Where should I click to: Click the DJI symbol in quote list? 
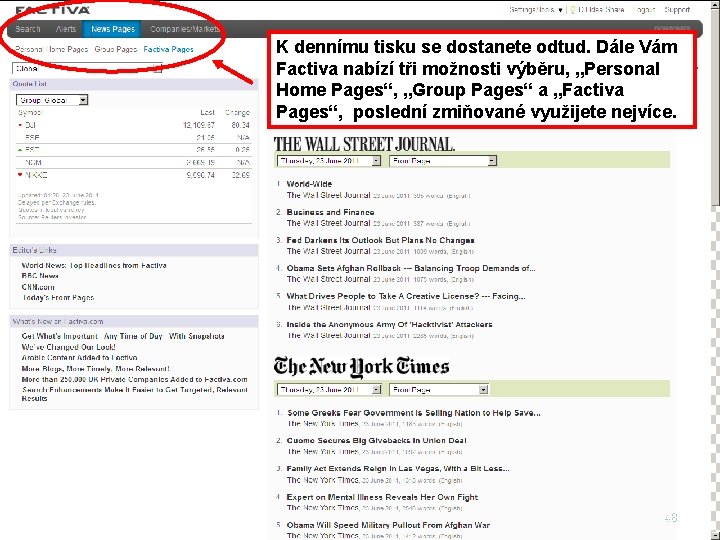[x=30, y=125]
